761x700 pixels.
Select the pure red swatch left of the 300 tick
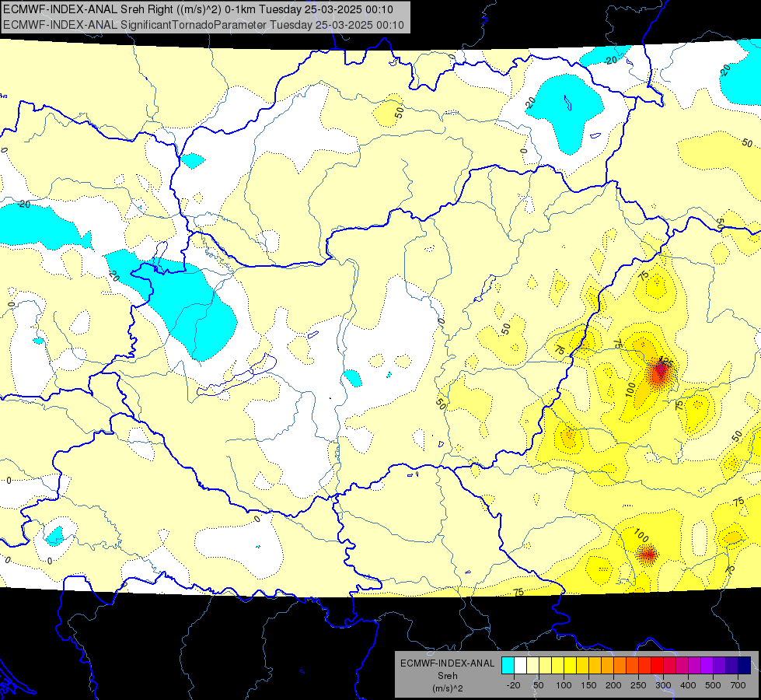[658, 665]
